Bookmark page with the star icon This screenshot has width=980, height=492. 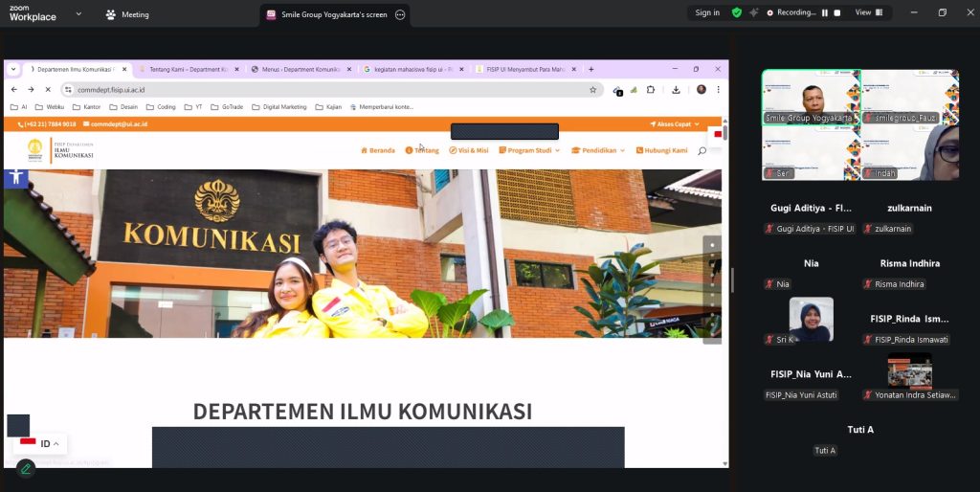(x=592, y=90)
